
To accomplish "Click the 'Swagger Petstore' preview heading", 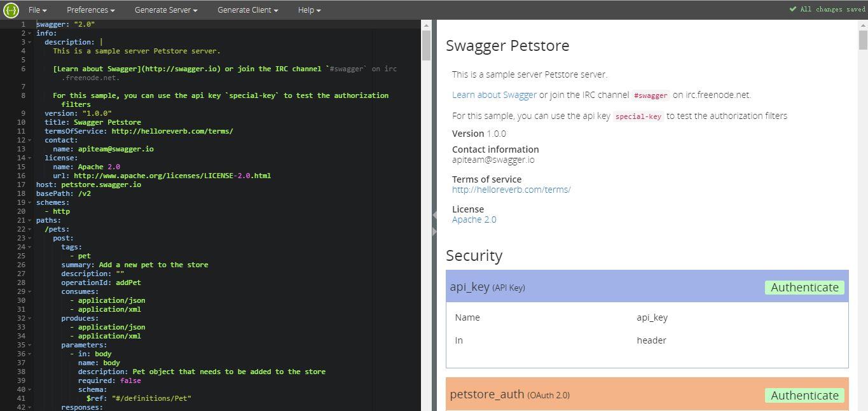I will pyautogui.click(x=507, y=46).
